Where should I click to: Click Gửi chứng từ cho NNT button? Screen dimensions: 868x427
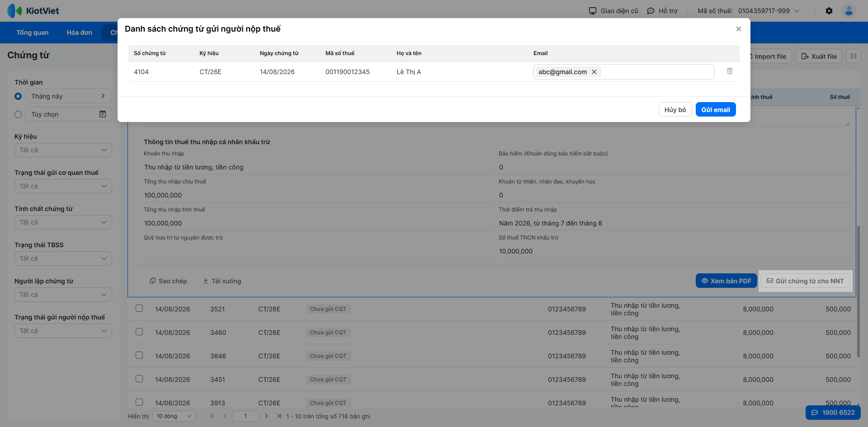(x=805, y=281)
